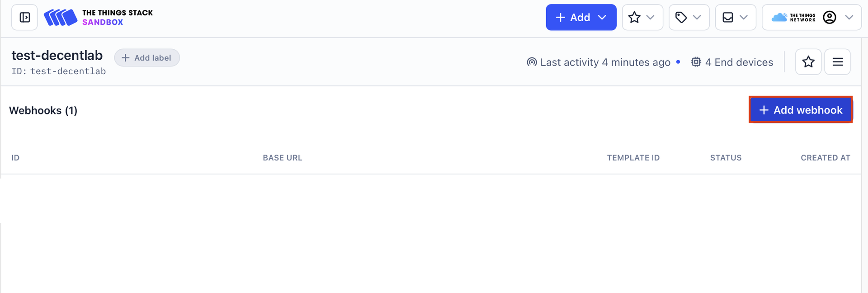Sort by the BASE URL column header

tap(283, 158)
